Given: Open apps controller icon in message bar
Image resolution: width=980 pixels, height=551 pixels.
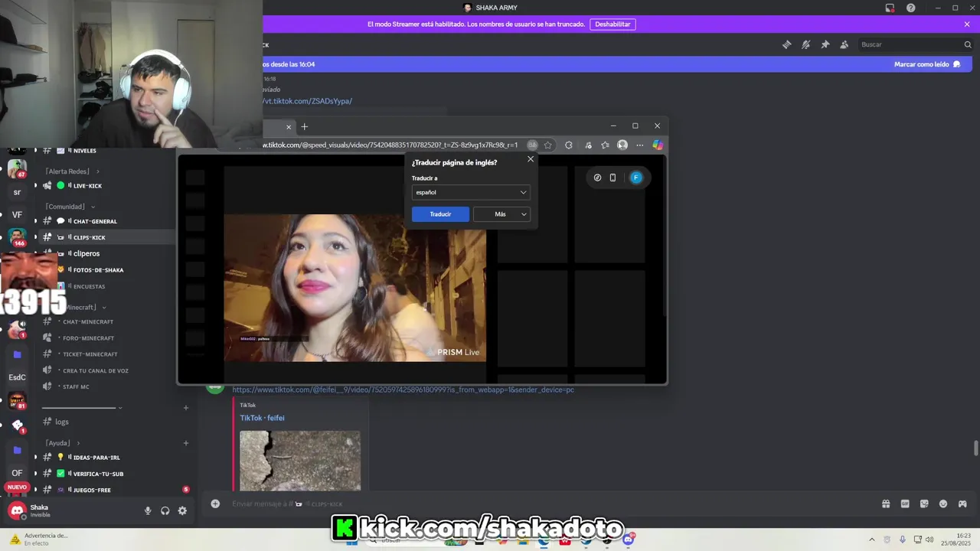Looking at the screenshot, I should pyautogui.click(x=962, y=504).
